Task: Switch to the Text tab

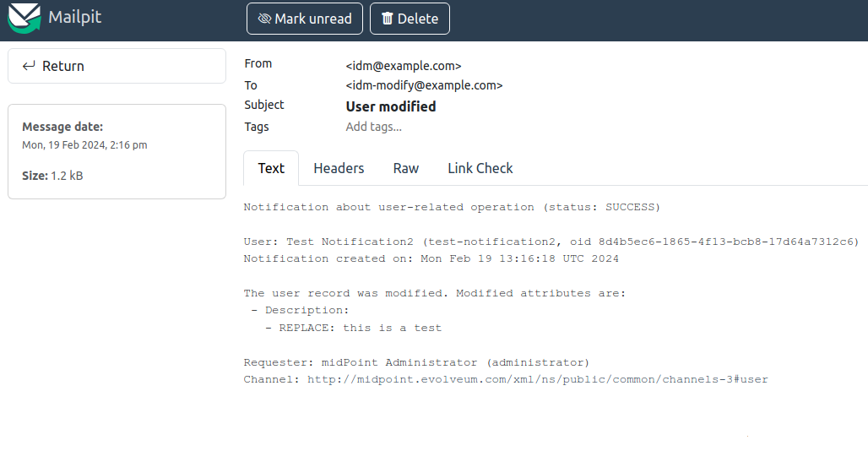Action: pyautogui.click(x=271, y=168)
